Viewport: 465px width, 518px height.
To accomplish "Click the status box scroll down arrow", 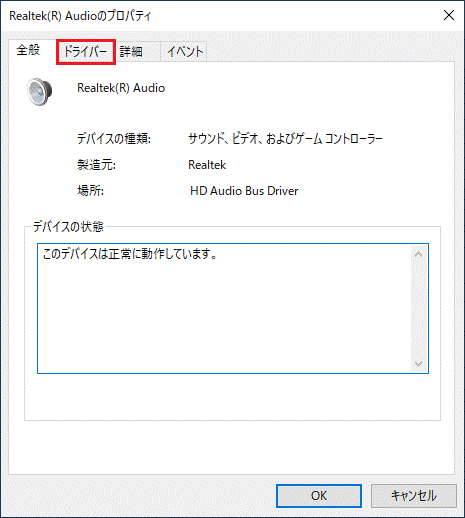I will [419, 363].
